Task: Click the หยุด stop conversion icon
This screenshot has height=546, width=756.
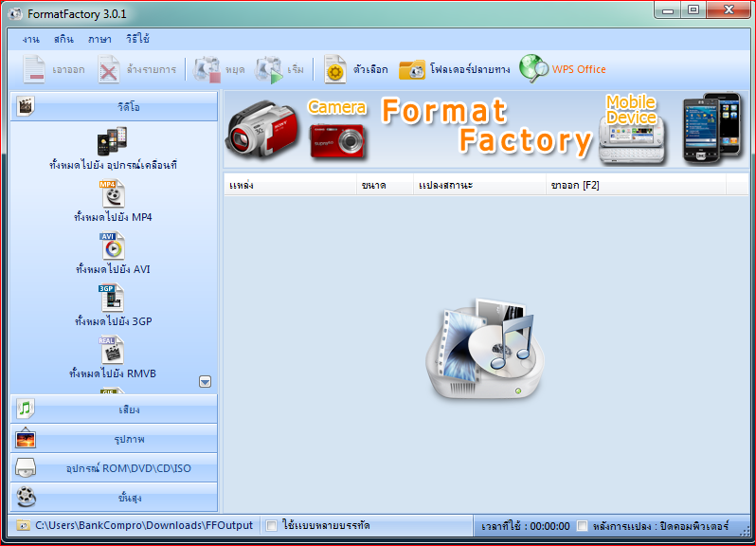Action: (207, 70)
